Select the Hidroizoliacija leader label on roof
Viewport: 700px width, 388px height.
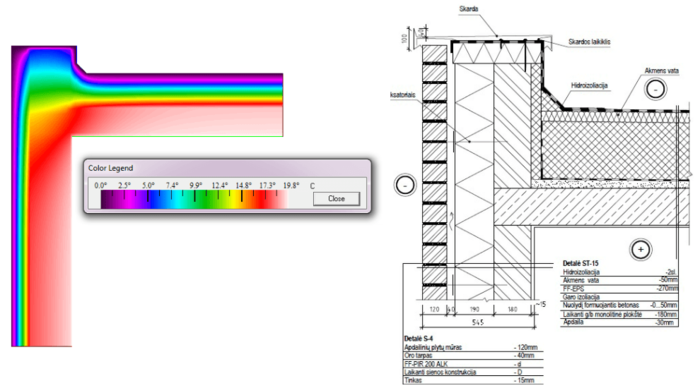(x=589, y=85)
